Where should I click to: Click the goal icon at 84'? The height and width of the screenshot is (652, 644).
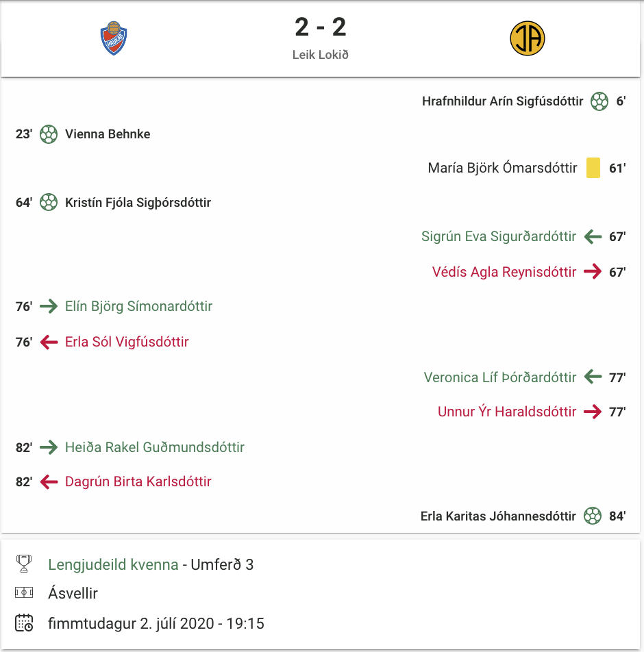593,516
